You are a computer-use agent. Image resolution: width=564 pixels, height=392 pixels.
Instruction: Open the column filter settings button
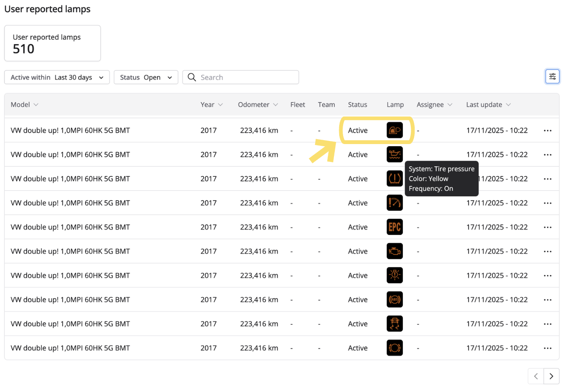tap(552, 77)
